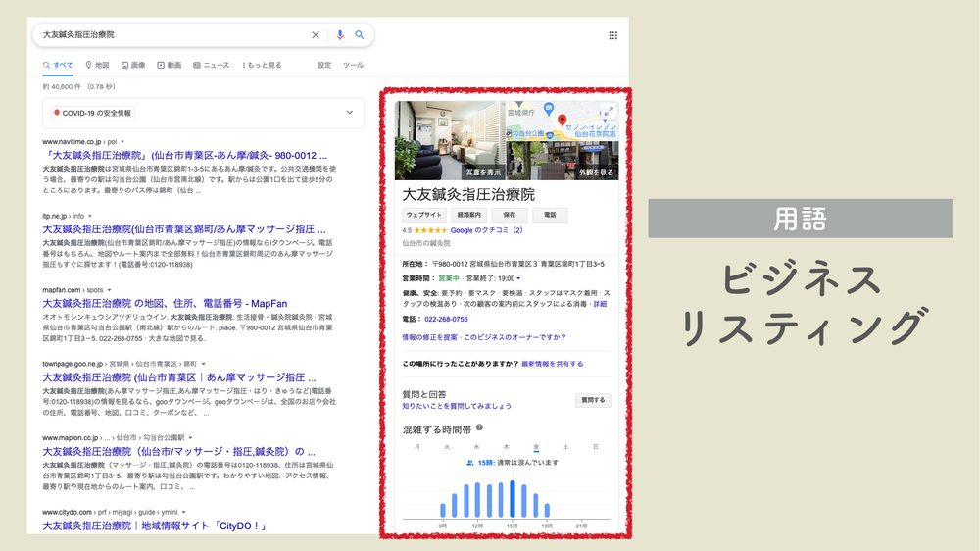
Task: Open the Google apps grid icon
Action: coord(613,35)
